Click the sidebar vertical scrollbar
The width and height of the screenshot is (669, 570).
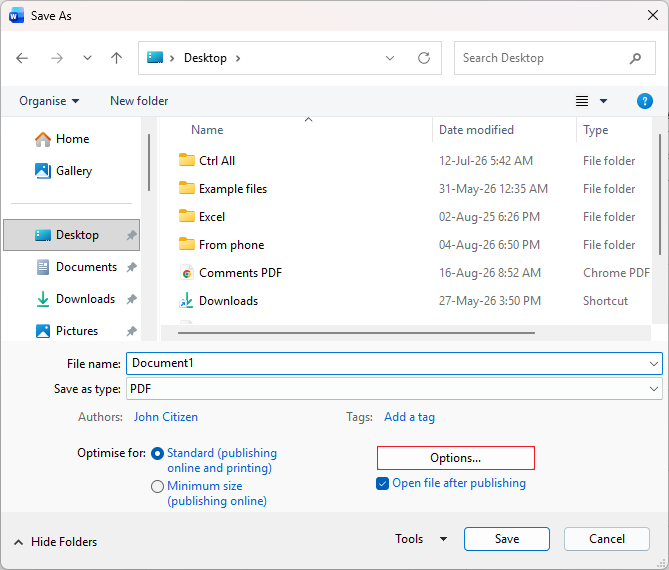[149, 162]
